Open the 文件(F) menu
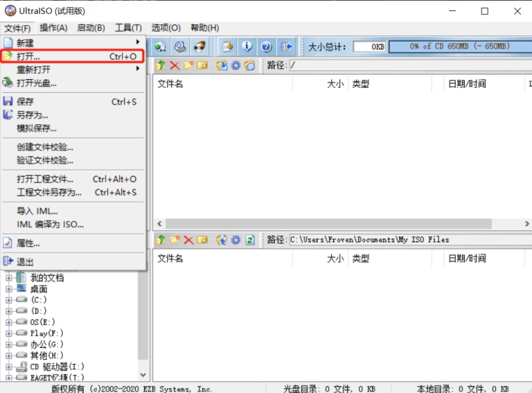Image resolution: width=532 pixels, height=393 pixels. tap(17, 28)
